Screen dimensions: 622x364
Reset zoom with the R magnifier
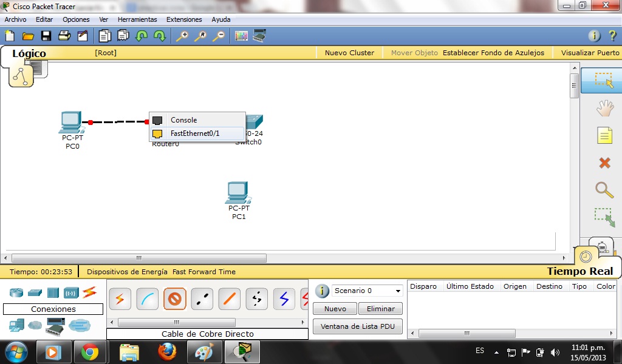[200, 36]
